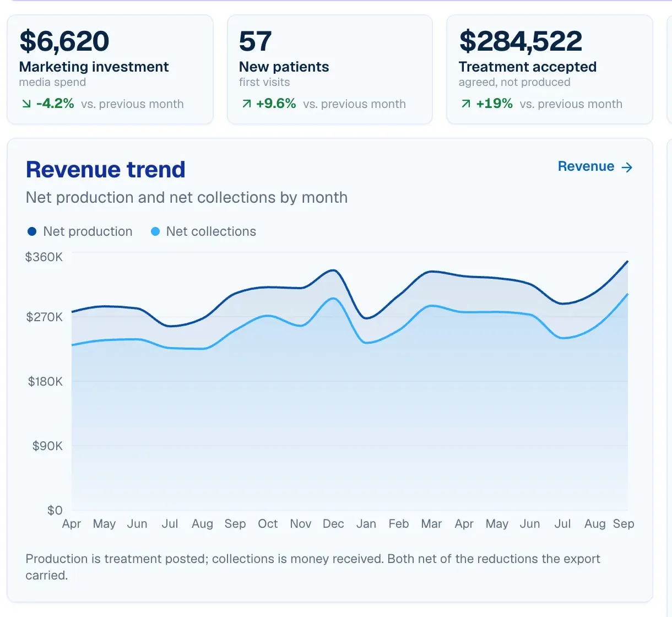Click the Net production legend label
672x617 pixels.
(88, 231)
